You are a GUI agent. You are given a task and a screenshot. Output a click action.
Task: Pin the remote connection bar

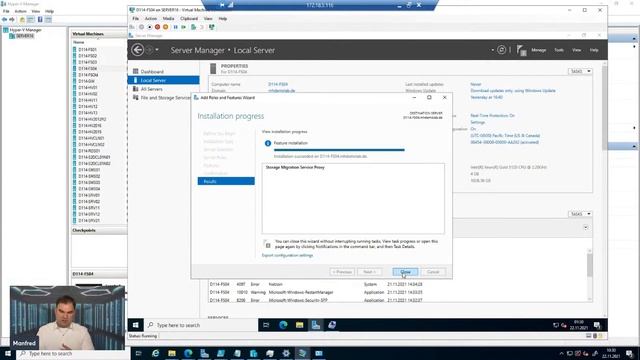(222, 5)
